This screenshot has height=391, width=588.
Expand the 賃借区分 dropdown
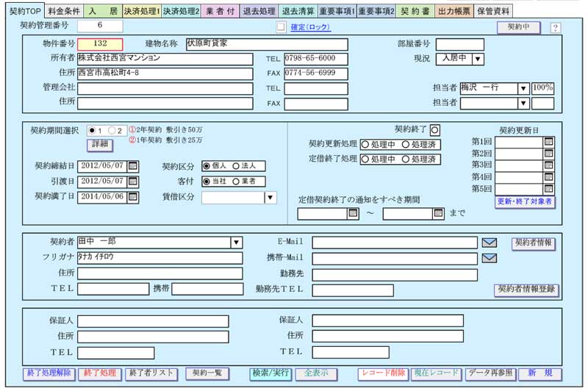pos(270,198)
